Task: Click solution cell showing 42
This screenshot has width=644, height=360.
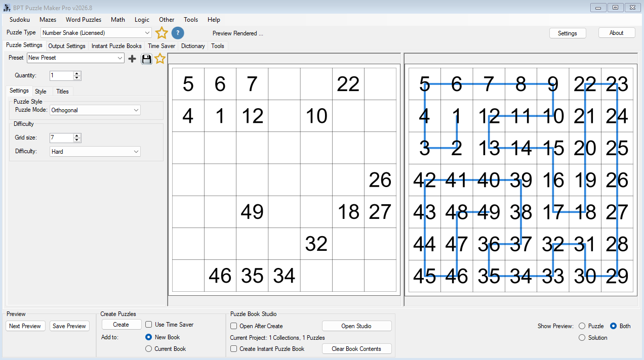Action: coord(425,180)
